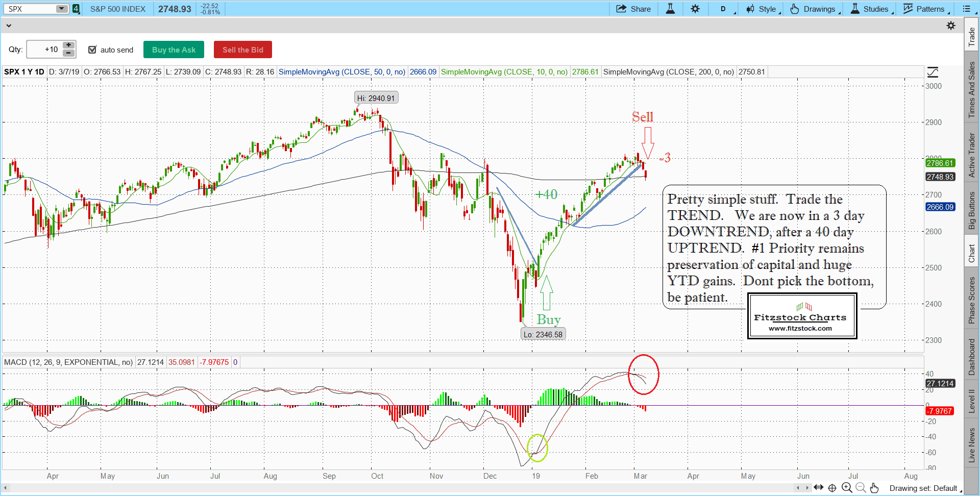Open the Studies menu
Screen dimensions: 980x496
coord(871,9)
